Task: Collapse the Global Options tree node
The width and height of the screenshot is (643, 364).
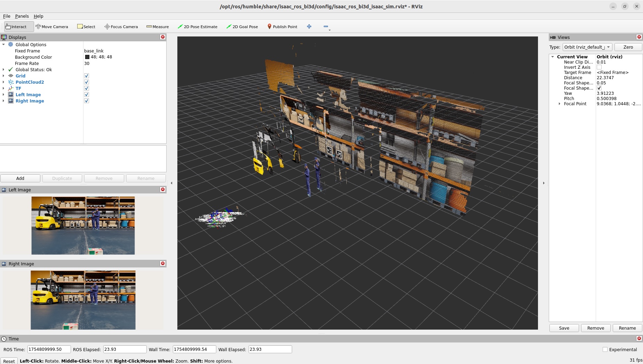Action: click(x=3, y=44)
